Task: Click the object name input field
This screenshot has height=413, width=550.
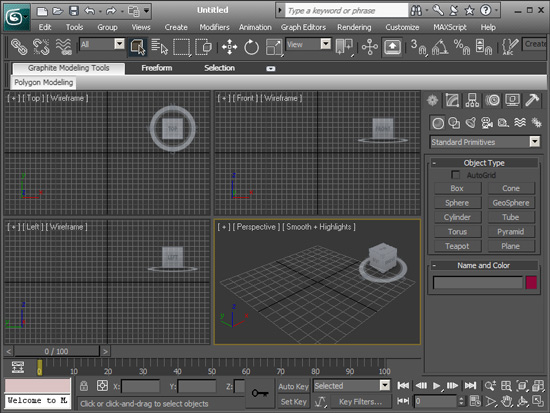Action: [x=478, y=282]
